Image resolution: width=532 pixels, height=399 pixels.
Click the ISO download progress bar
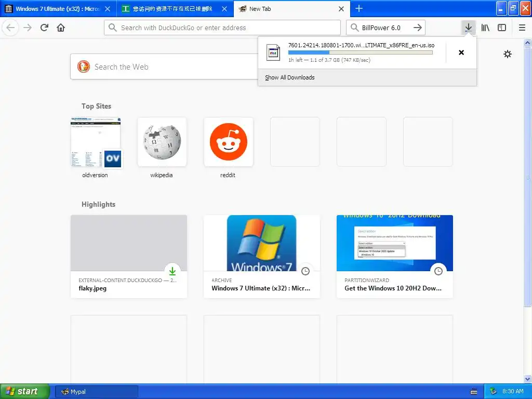[x=361, y=52]
